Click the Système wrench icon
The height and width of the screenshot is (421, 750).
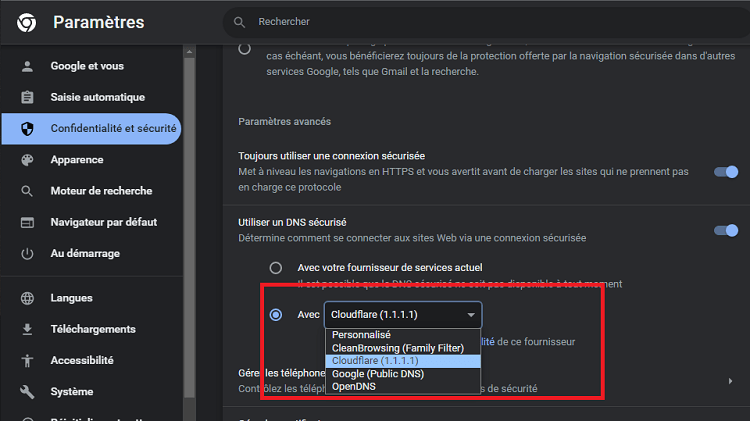(x=27, y=392)
